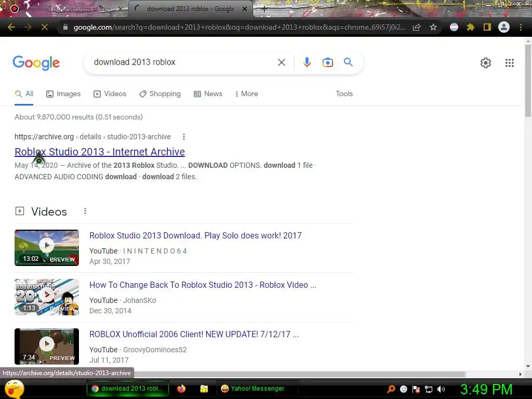Open the Chrome profile avatar
The image size is (532, 399).
tap(504, 27)
